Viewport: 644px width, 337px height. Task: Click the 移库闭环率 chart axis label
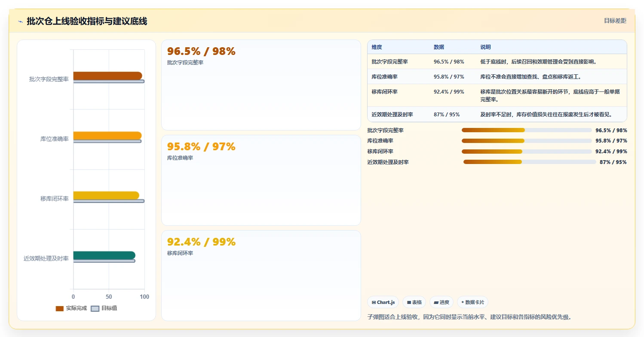(54, 199)
